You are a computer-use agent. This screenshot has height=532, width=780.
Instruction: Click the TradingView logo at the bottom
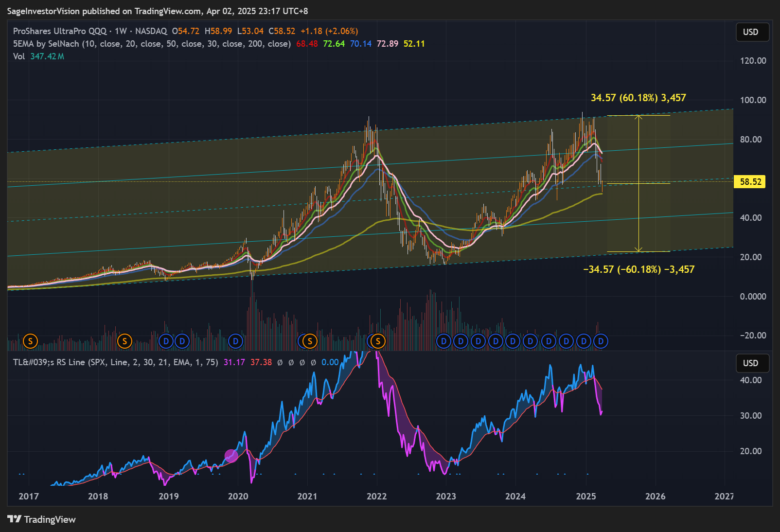42,519
